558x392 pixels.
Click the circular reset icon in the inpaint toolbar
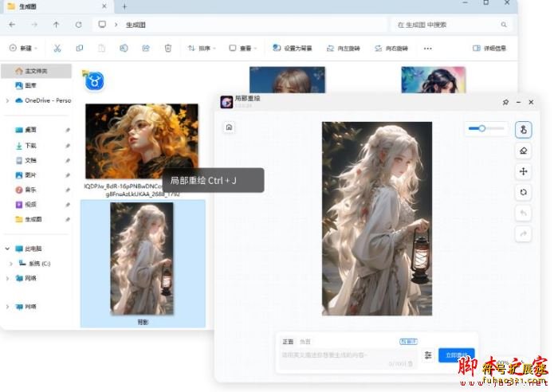(523, 193)
